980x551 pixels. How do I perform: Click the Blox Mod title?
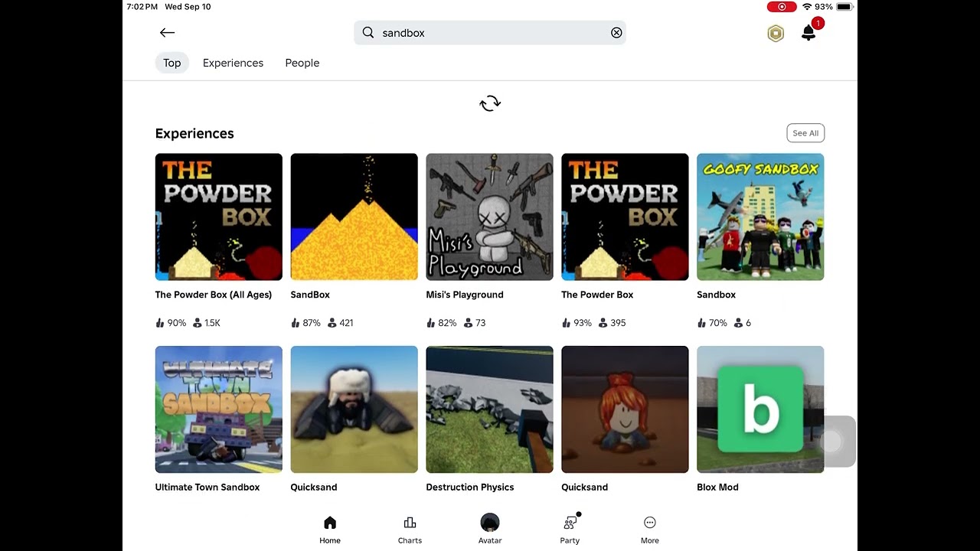pos(717,487)
